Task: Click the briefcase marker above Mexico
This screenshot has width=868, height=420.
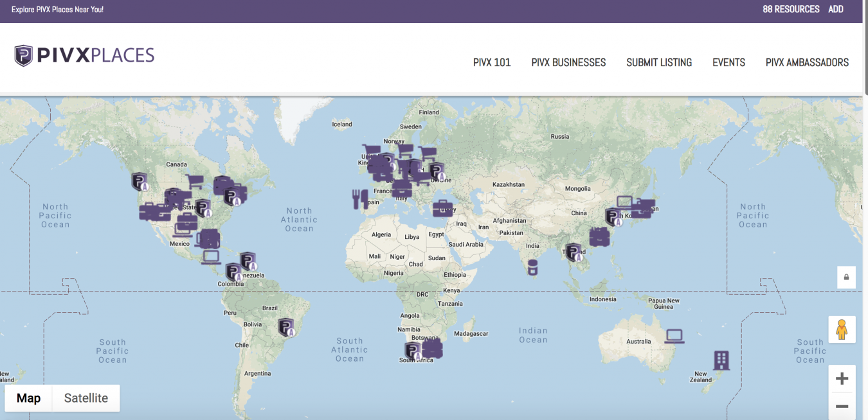Action: click(x=186, y=222)
